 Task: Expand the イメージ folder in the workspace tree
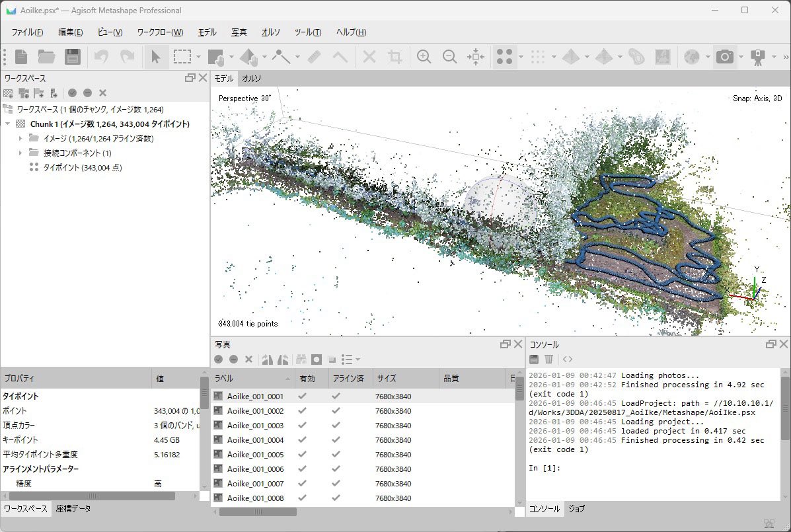click(20, 138)
